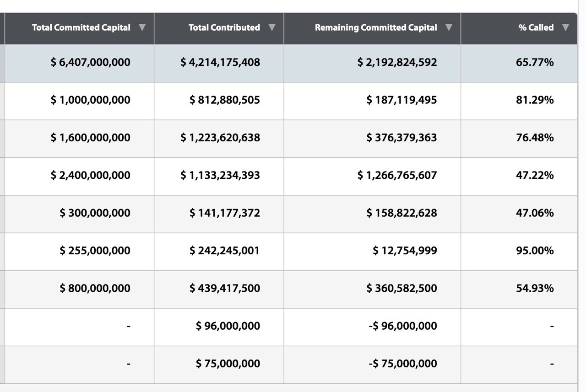This screenshot has width=586, height=392.
Task: Click the $ 300,000,000 committed cell
Action: coord(95,213)
